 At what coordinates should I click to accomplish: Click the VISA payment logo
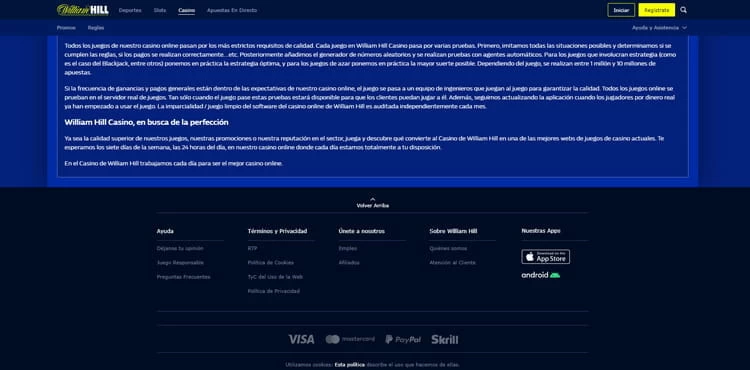pos(301,339)
